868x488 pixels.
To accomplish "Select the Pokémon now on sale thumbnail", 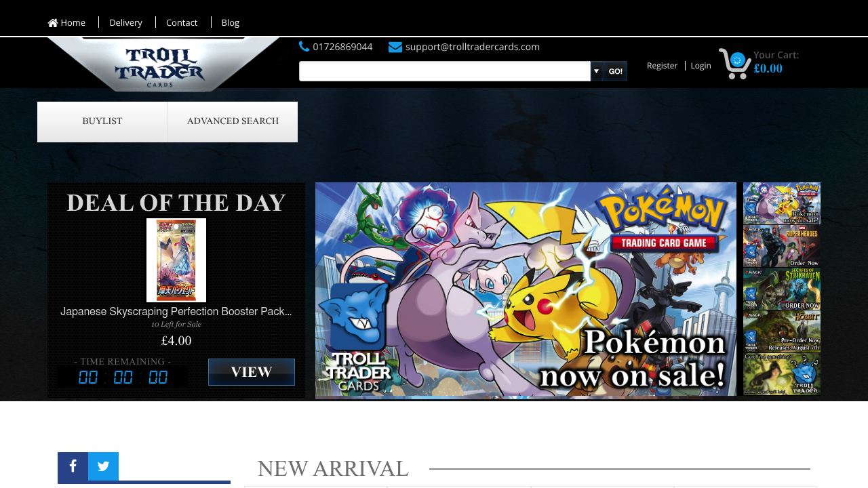I will (x=782, y=203).
